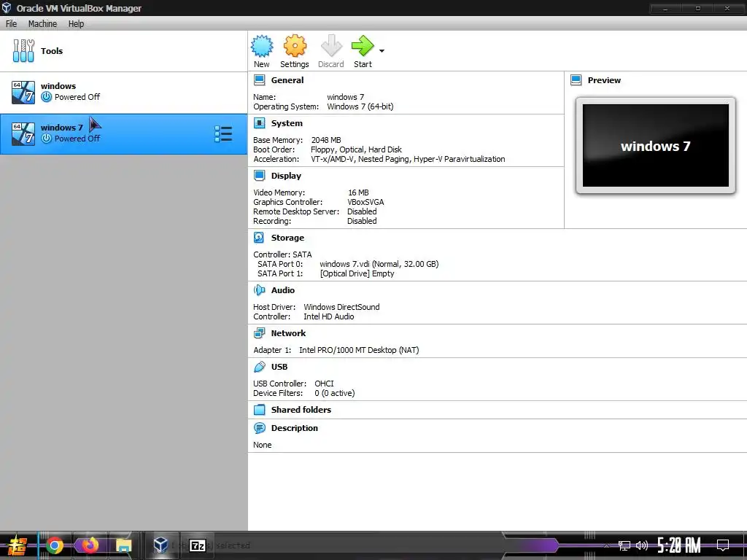The width and height of the screenshot is (747, 560).
Task: Click the USB section plug icon
Action: pyautogui.click(x=259, y=367)
